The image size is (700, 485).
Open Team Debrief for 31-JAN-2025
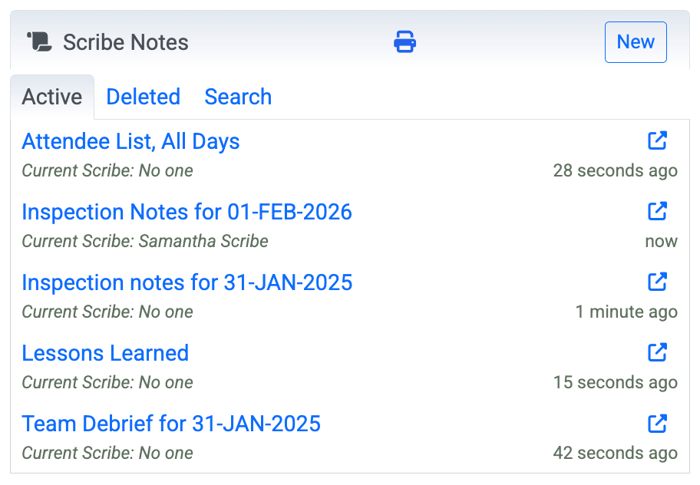coord(171,424)
